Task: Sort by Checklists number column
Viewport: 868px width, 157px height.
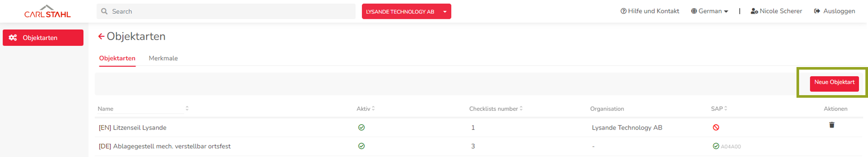Action: pyautogui.click(x=521, y=109)
